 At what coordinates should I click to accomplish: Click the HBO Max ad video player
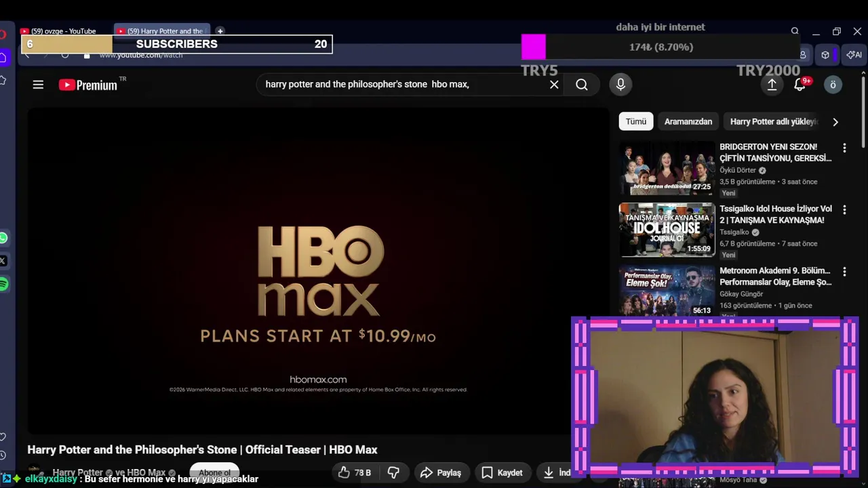point(318,271)
